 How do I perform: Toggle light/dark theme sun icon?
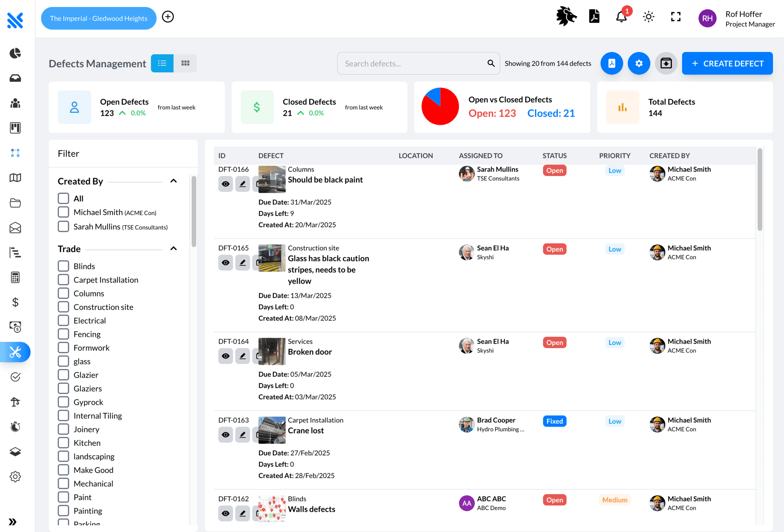pyautogui.click(x=648, y=17)
